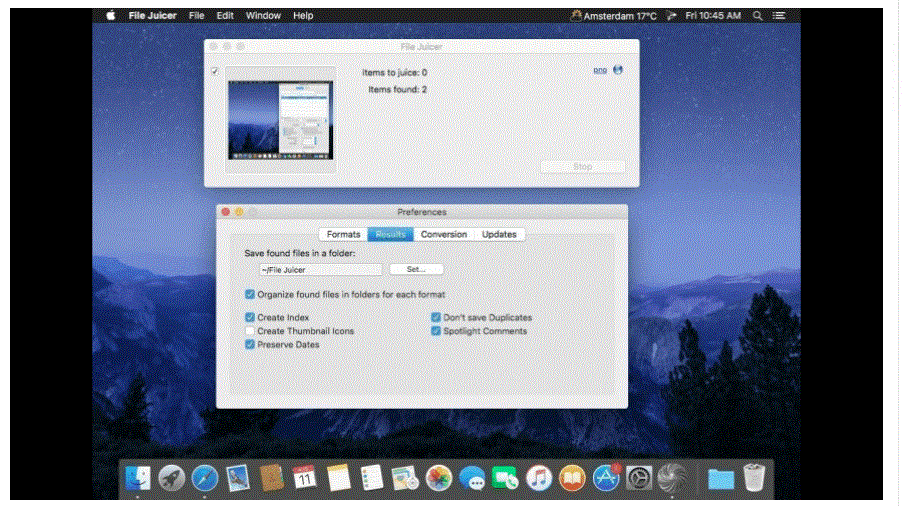Open the orange iBooks icon in Dock
Image resolution: width=902 pixels, height=507 pixels.
572,478
